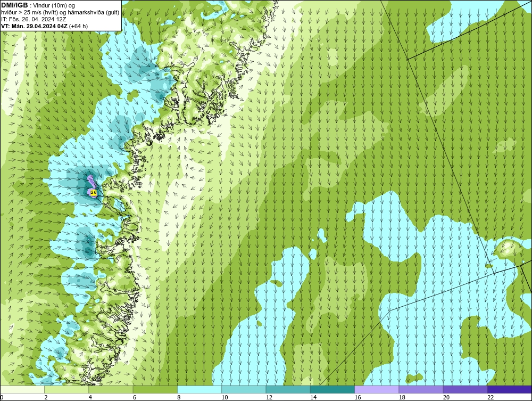The width and height of the screenshot is (532, 401).
Task: Click the "8" label on the color scale
Action: (179, 397)
